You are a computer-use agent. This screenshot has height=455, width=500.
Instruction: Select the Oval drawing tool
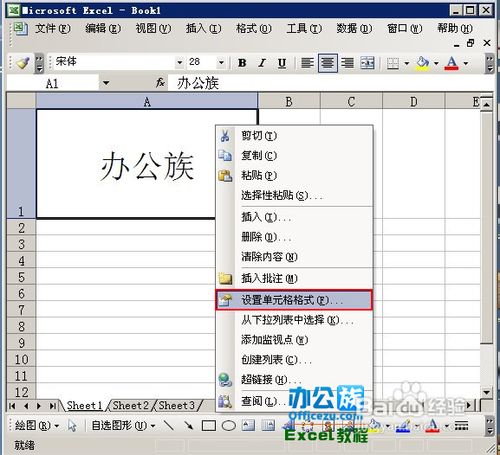tap(229, 425)
